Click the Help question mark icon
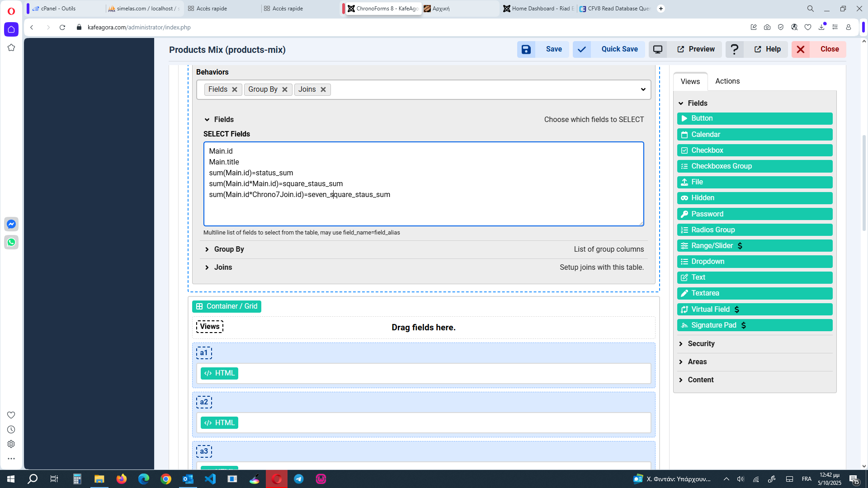Screen dimensions: 868x488 pos(735,49)
